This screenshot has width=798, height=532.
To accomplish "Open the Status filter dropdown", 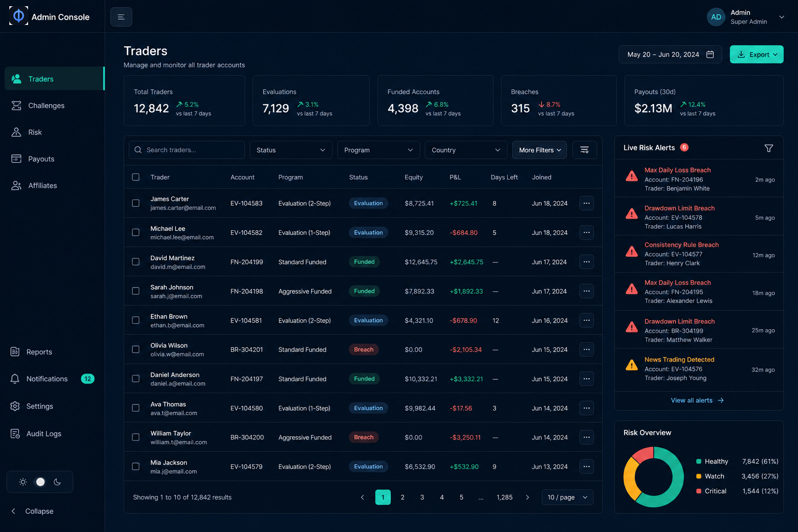I will (291, 150).
